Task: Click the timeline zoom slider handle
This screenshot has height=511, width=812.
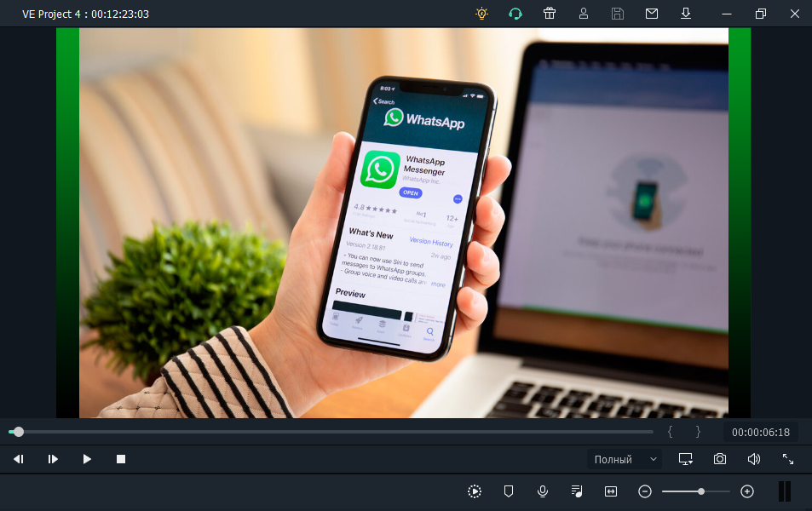Action: (x=701, y=491)
